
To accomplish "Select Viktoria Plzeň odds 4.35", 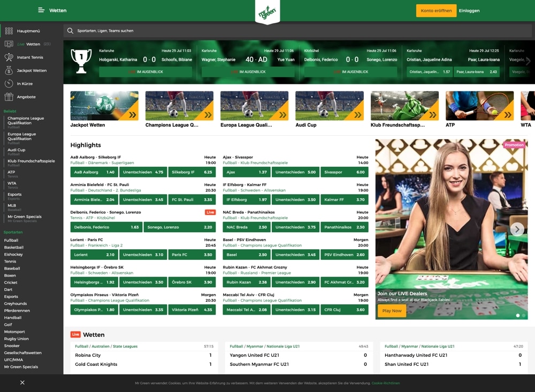I will pyautogui.click(x=192, y=310).
